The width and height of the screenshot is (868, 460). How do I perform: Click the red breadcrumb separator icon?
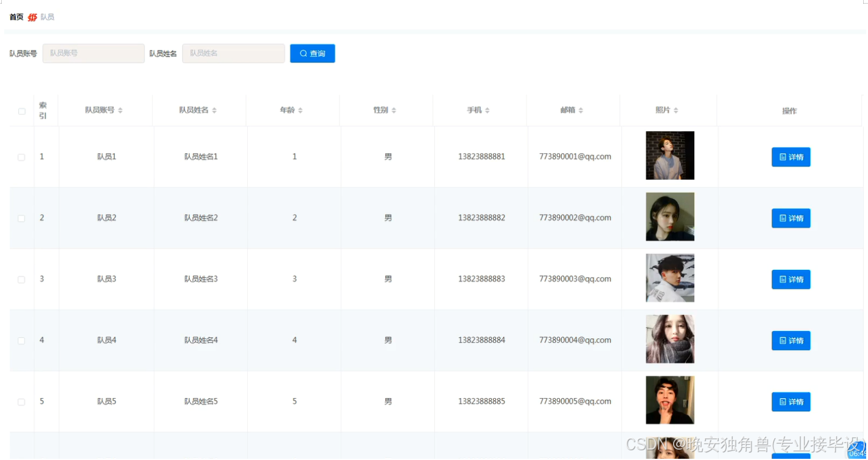point(32,17)
